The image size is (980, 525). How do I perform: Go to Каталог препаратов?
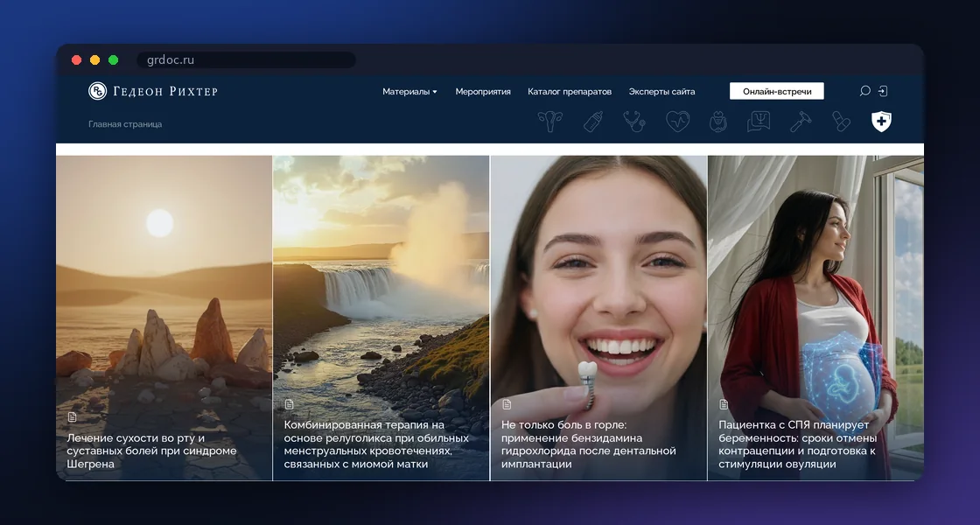point(570,91)
